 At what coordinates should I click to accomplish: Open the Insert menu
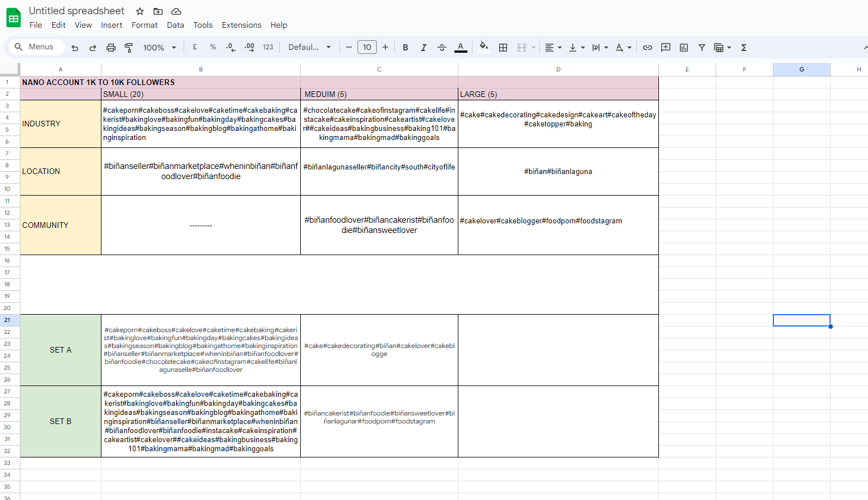[112, 25]
